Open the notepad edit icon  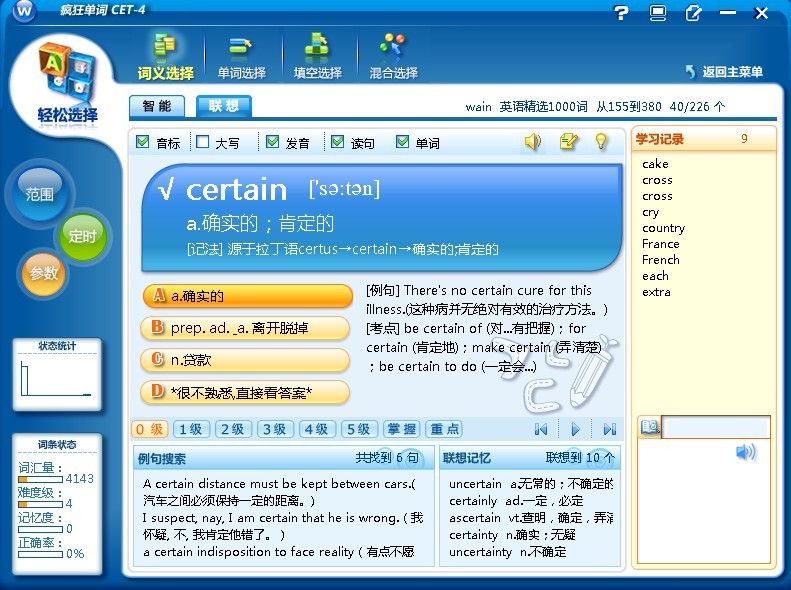(569, 142)
